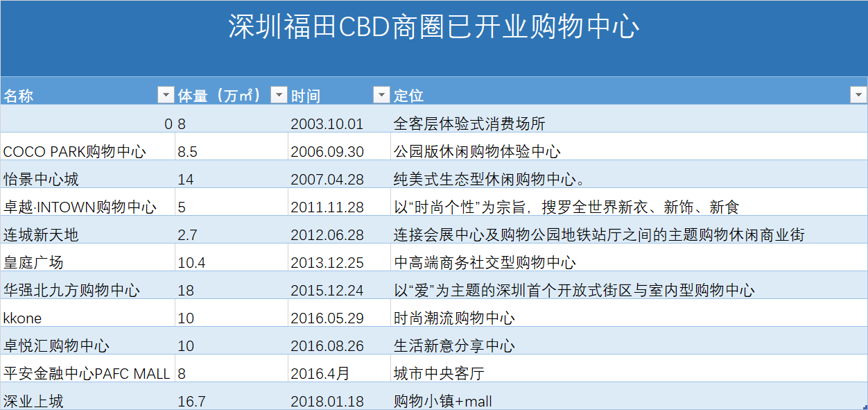Select size cell 10 in the kkone row
This screenshot has width=868, height=410.
232,313
